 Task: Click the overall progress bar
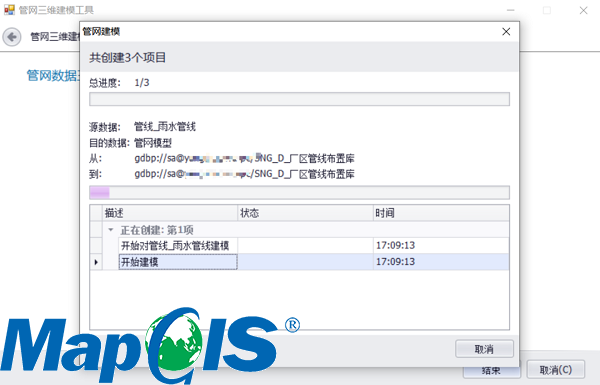point(299,99)
